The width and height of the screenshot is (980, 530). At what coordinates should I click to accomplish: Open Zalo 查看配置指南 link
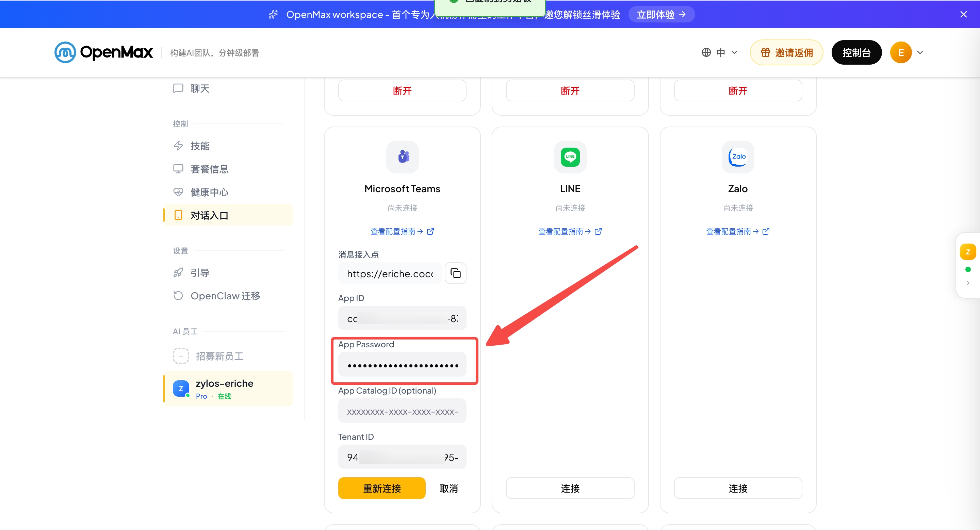[x=738, y=231]
